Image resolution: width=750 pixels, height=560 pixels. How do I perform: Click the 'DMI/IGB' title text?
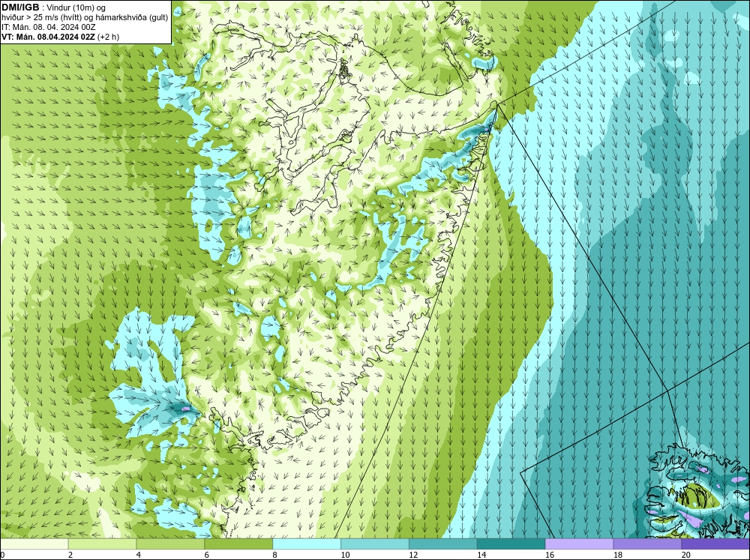click(x=20, y=7)
